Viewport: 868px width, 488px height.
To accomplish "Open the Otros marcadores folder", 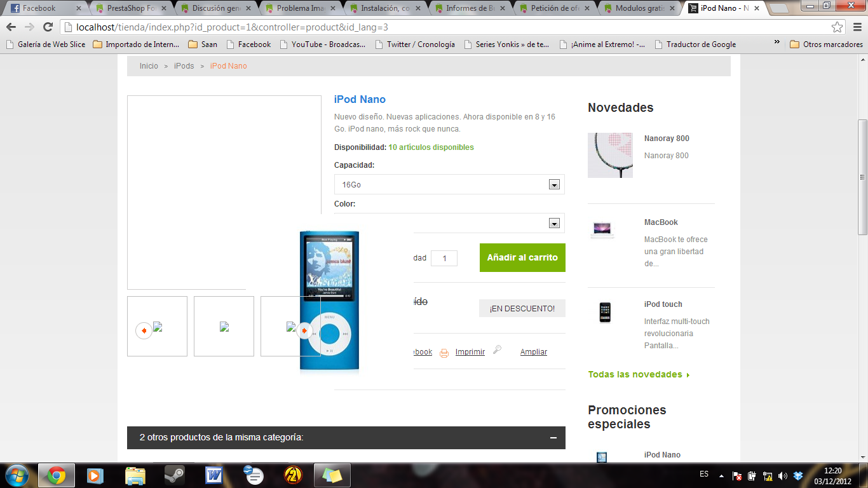I will coord(826,44).
